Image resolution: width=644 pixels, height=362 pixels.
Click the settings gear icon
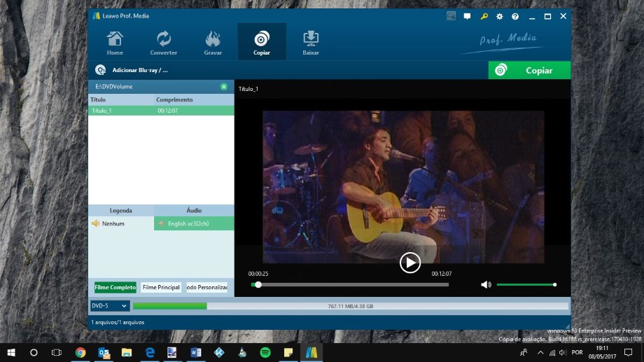499,16
